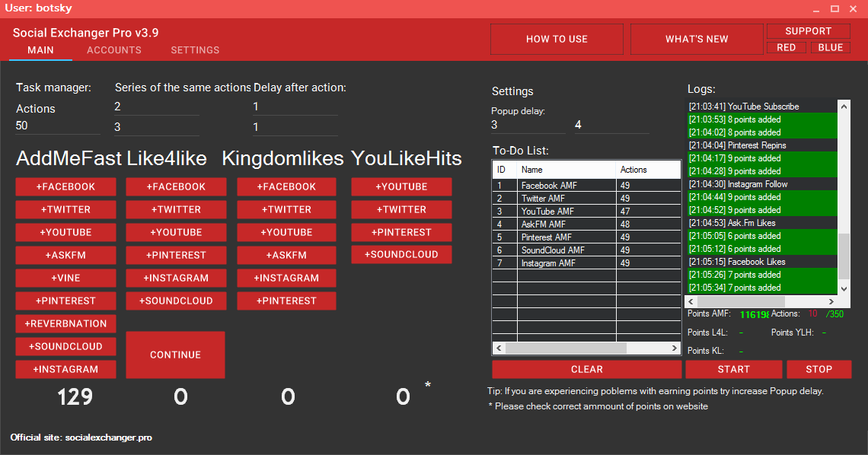Select log entry YouTube Subscribe
The width and height of the screenshot is (868, 455).
tap(761, 107)
